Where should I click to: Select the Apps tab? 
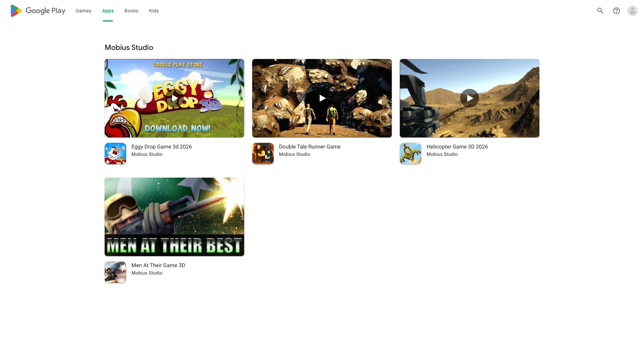[108, 11]
